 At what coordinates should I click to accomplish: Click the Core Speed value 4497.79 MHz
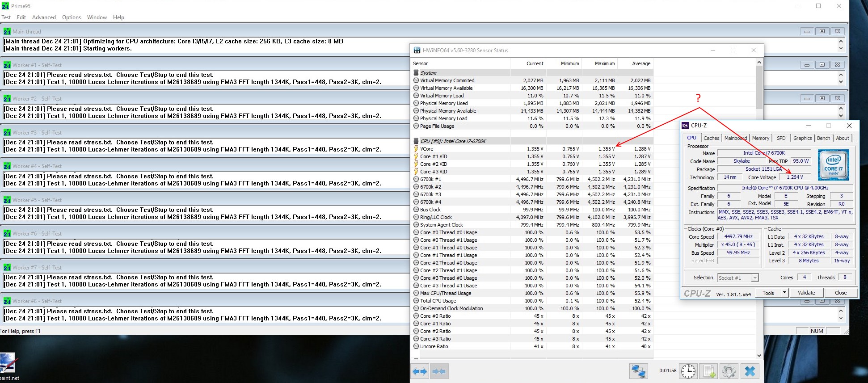(738, 236)
